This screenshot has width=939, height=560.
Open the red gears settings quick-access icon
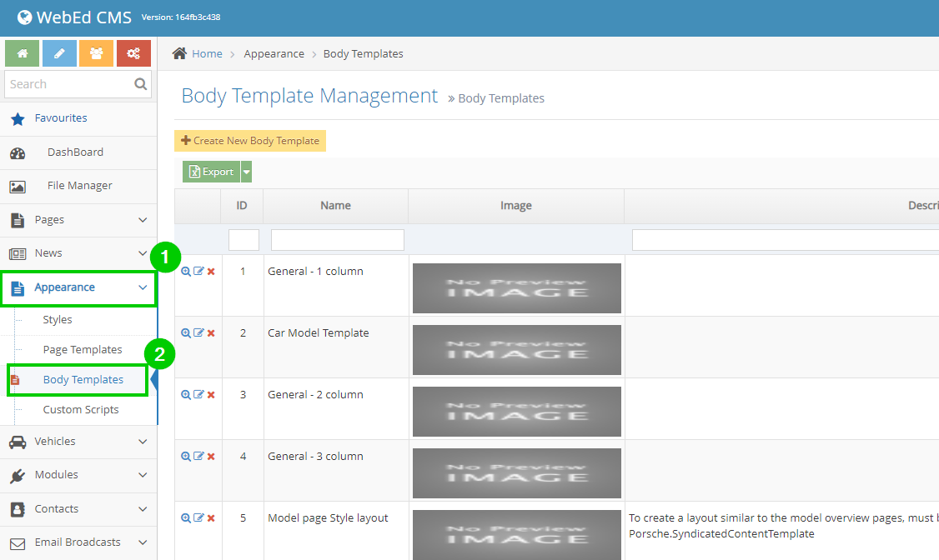133,52
